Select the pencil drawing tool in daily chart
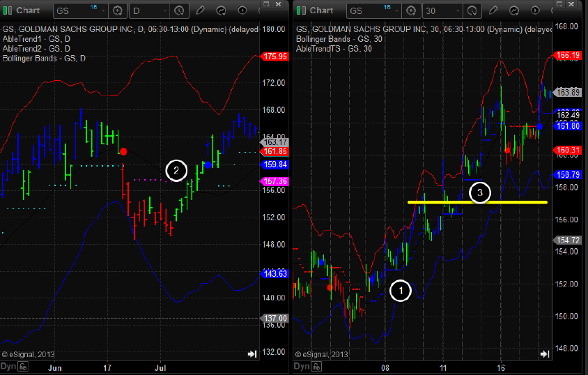The height and width of the screenshot is (375, 588). click(x=200, y=10)
